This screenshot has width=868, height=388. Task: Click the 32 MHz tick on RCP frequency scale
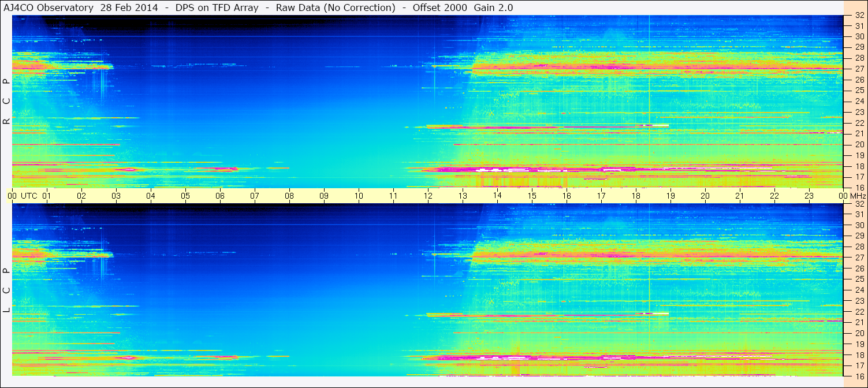(859, 16)
